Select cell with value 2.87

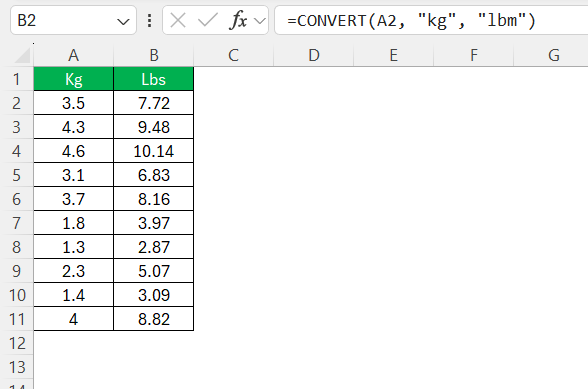(154, 247)
